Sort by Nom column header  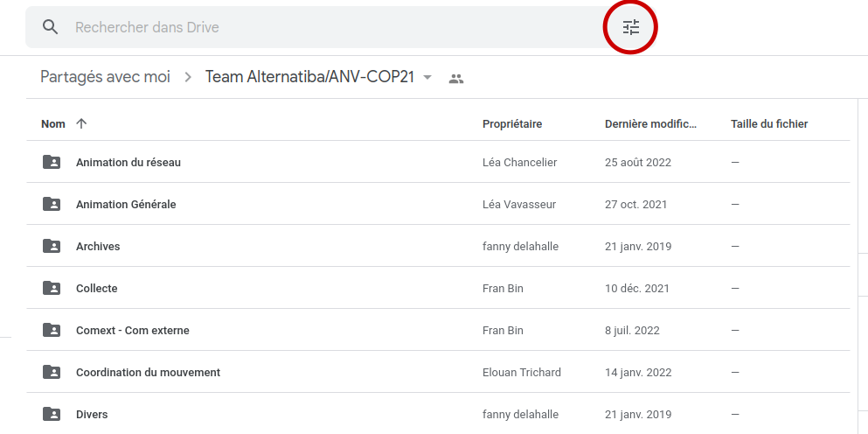pos(53,123)
